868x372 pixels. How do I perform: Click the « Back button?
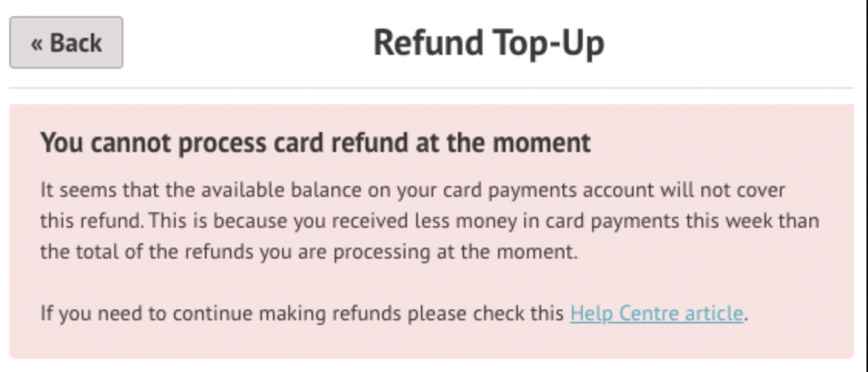coord(66,42)
